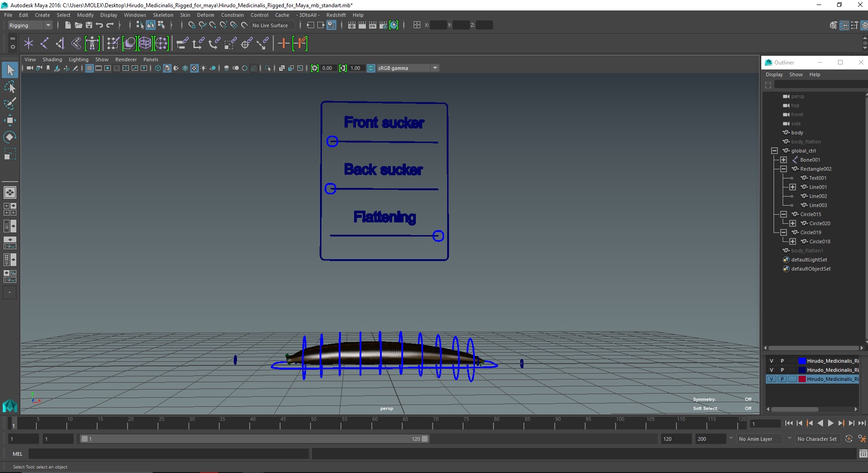Go to start of playback range
This screenshot has width=868, height=473.
pos(789,423)
